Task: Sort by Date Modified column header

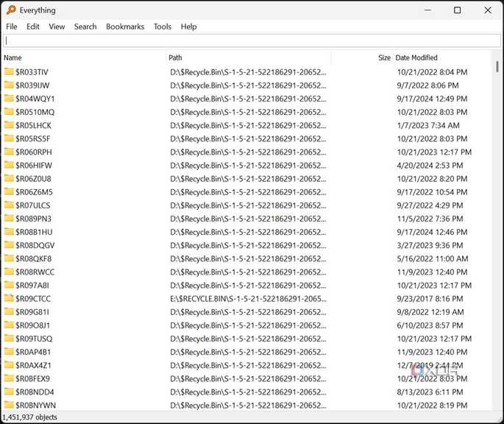Action: tap(416, 58)
